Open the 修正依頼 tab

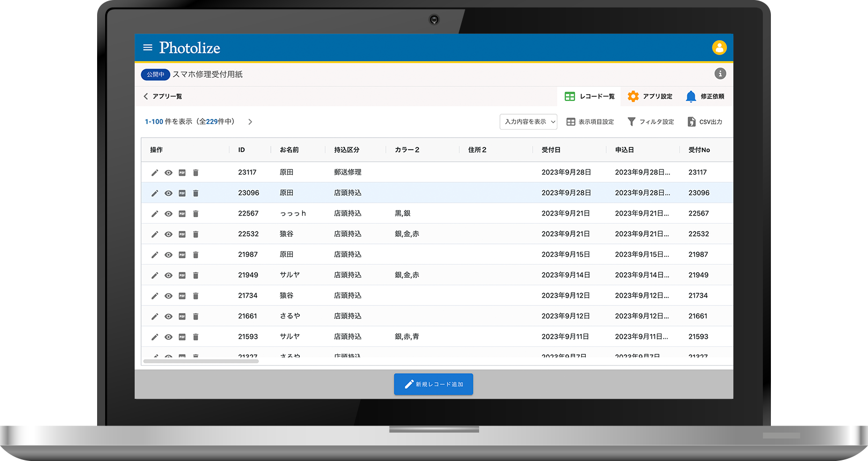click(705, 96)
